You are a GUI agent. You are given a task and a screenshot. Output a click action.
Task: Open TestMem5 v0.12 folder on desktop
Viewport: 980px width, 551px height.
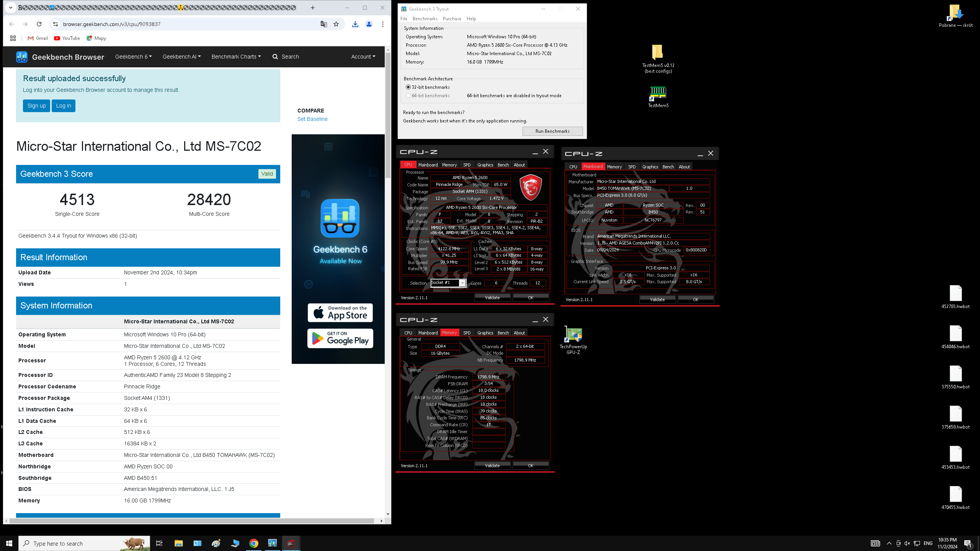658,59
